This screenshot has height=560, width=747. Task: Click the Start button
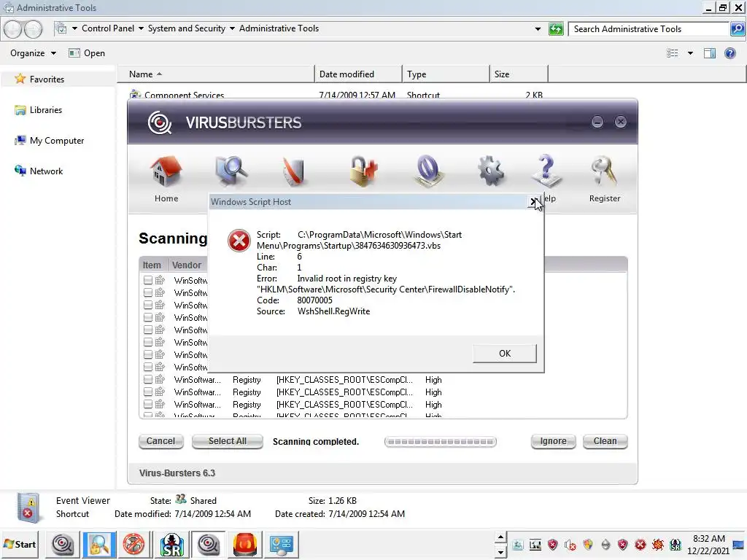(x=20, y=544)
